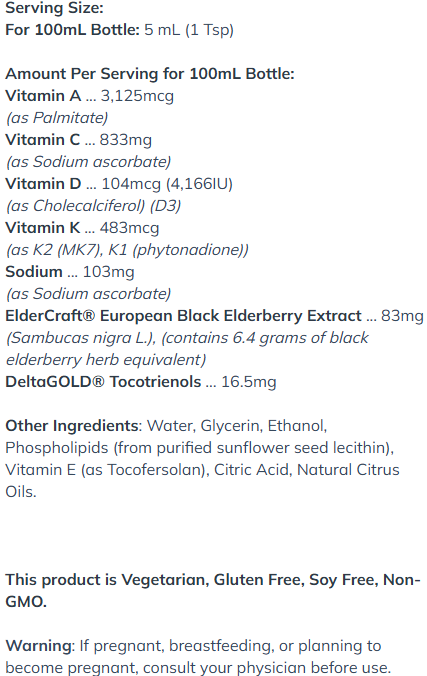Click the '104mcg (4,166IU)' amount
The height and width of the screenshot is (676, 427).
167,184
